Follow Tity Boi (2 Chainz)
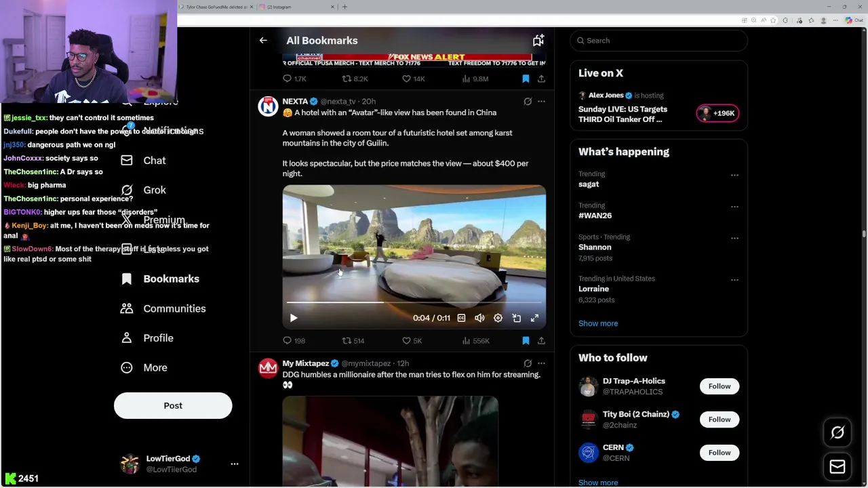Image resolution: width=868 pixels, height=488 pixels. coord(719,420)
